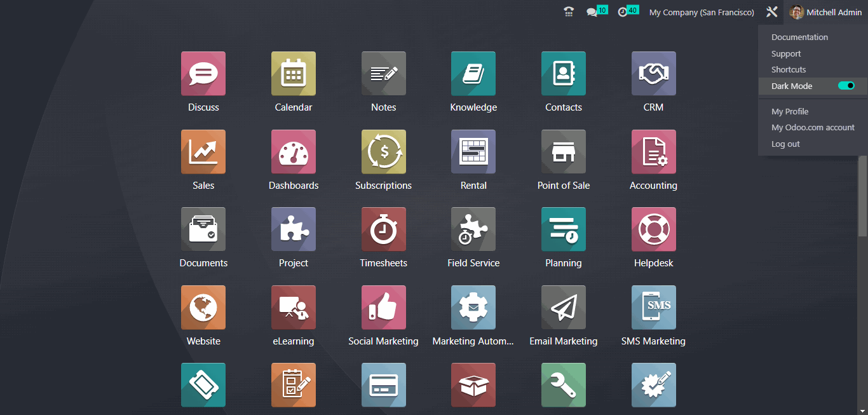Image resolution: width=868 pixels, height=415 pixels.
Task: Open the VoIP phone panel in the top bar
Action: [x=569, y=11]
